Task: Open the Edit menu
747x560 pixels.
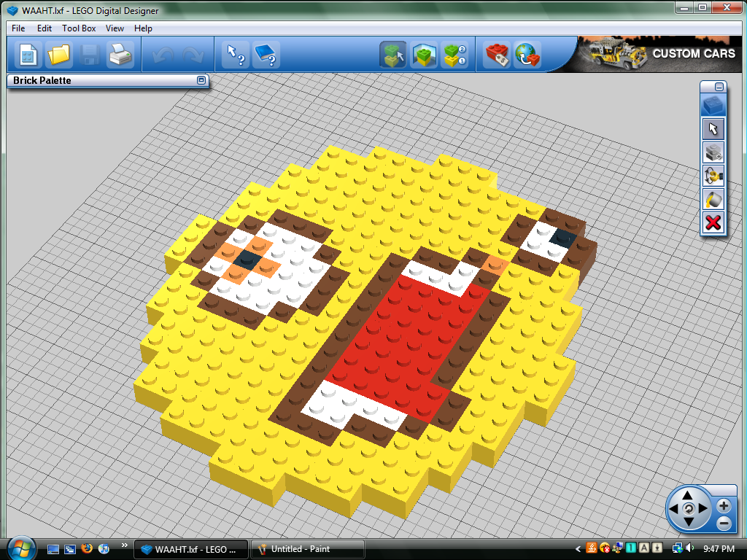Action: tap(44, 28)
